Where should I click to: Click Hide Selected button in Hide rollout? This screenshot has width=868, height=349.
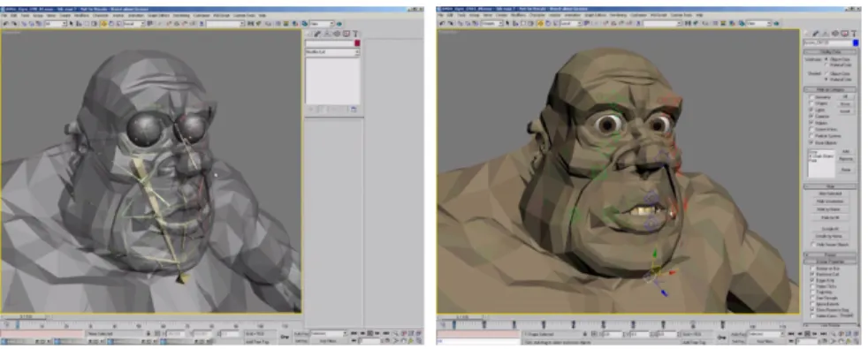(x=830, y=193)
